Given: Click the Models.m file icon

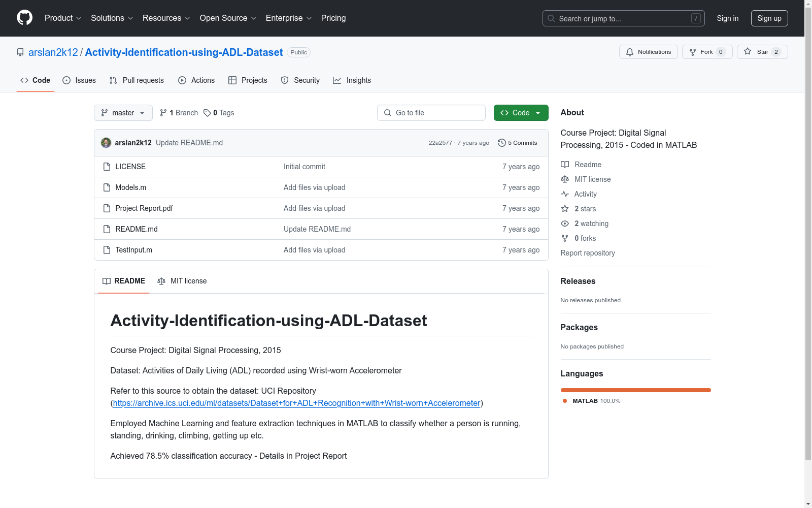Looking at the screenshot, I should [x=107, y=187].
